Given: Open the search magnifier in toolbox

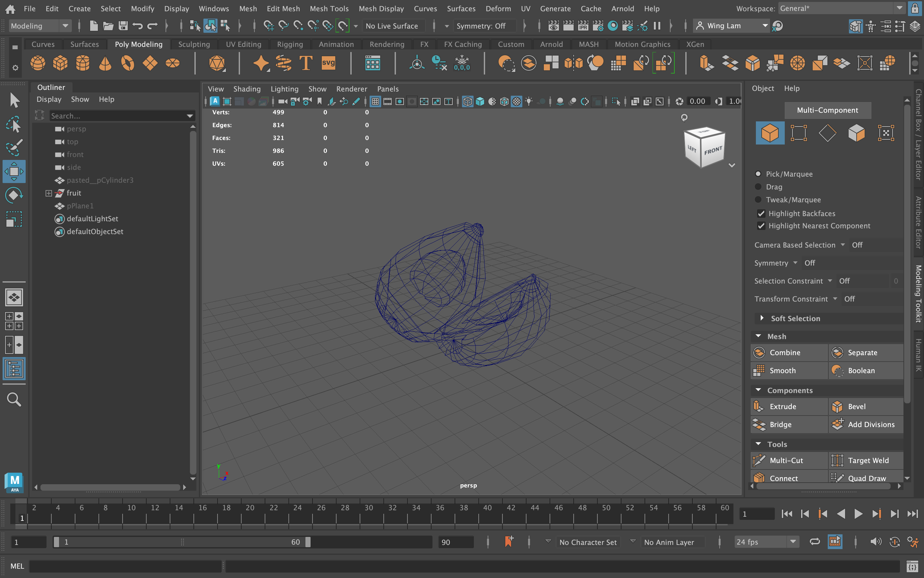Looking at the screenshot, I should point(14,399).
